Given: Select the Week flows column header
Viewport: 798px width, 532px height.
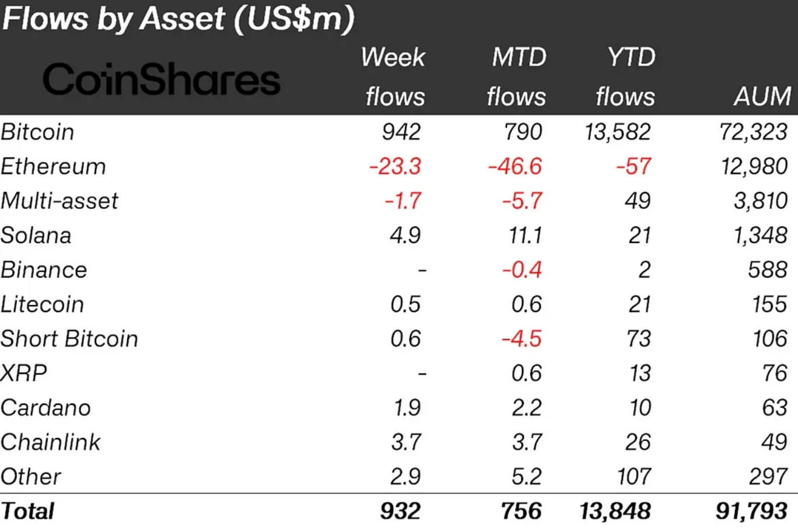Looking at the screenshot, I should point(394,77).
